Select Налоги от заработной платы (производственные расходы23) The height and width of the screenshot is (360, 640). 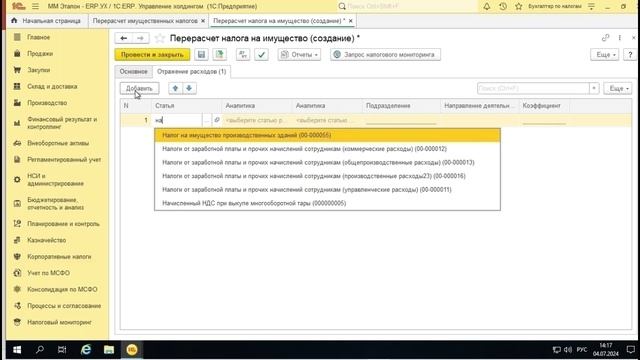327,176
